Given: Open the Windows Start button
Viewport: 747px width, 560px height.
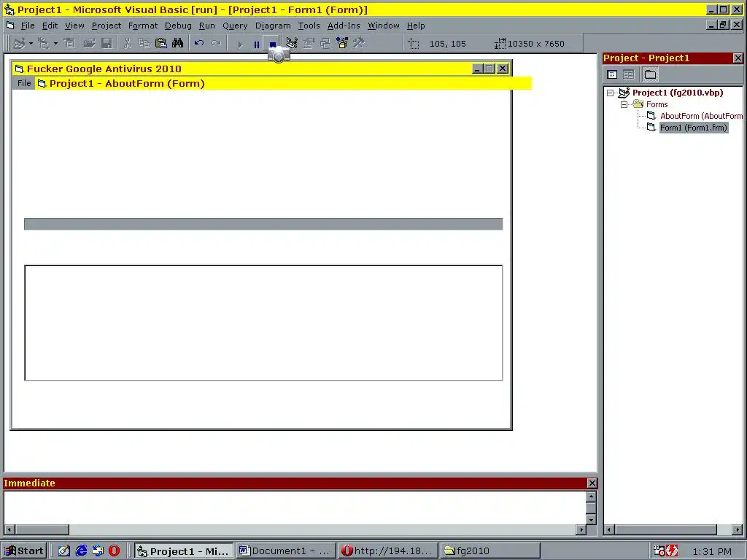Looking at the screenshot, I should click(x=24, y=551).
